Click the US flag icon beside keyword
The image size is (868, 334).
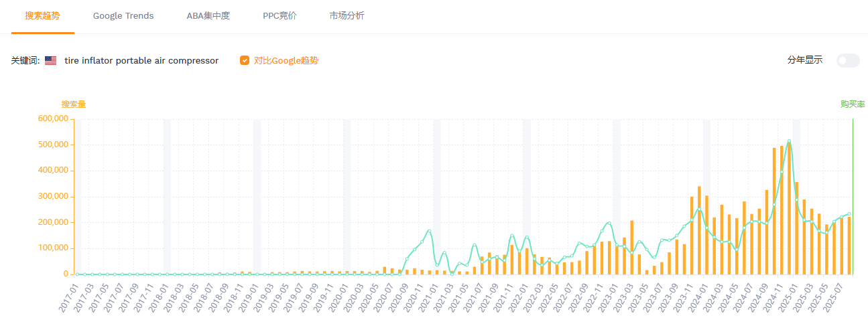pos(51,60)
